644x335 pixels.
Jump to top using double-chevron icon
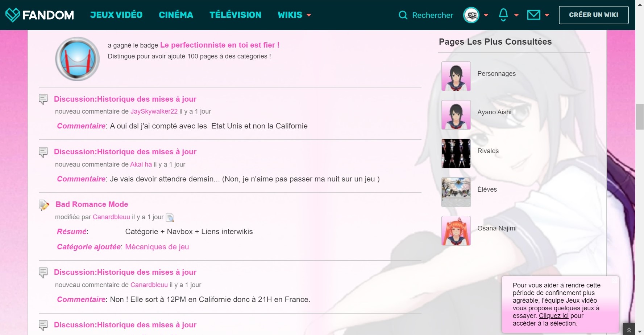[629, 329]
